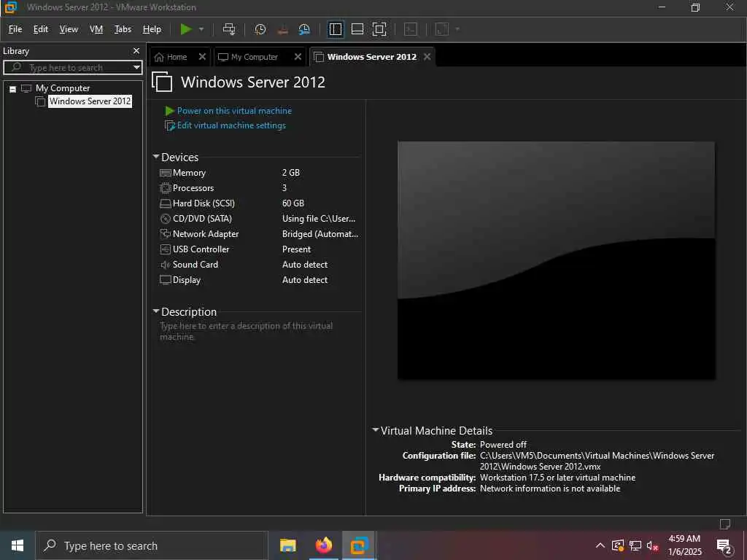The height and width of the screenshot is (560, 747).
Task: Collapse the Description section
Action: [156, 311]
